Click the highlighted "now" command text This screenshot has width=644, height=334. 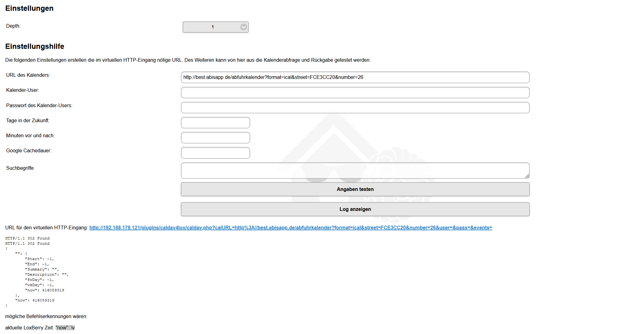tap(65, 328)
